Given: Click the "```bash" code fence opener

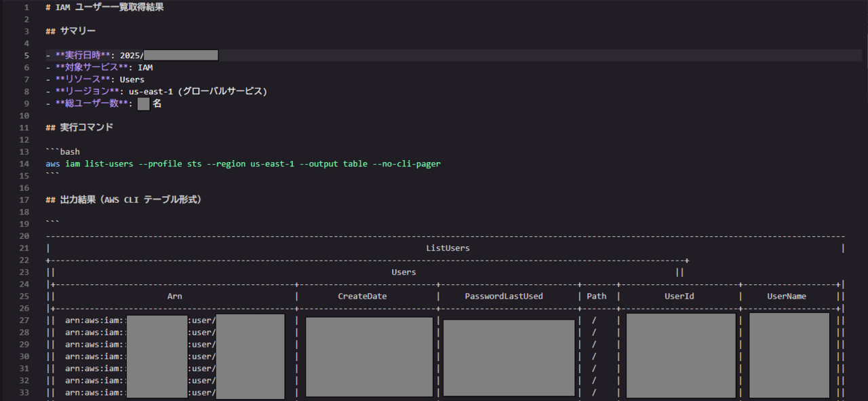Looking at the screenshot, I should pyautogui.click(x=63, y=152).
